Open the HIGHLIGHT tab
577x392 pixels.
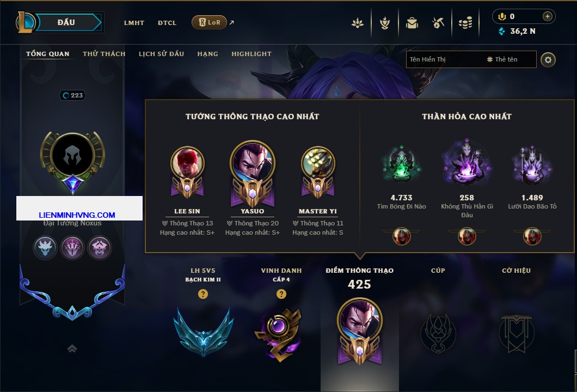(x=251, y=54)
